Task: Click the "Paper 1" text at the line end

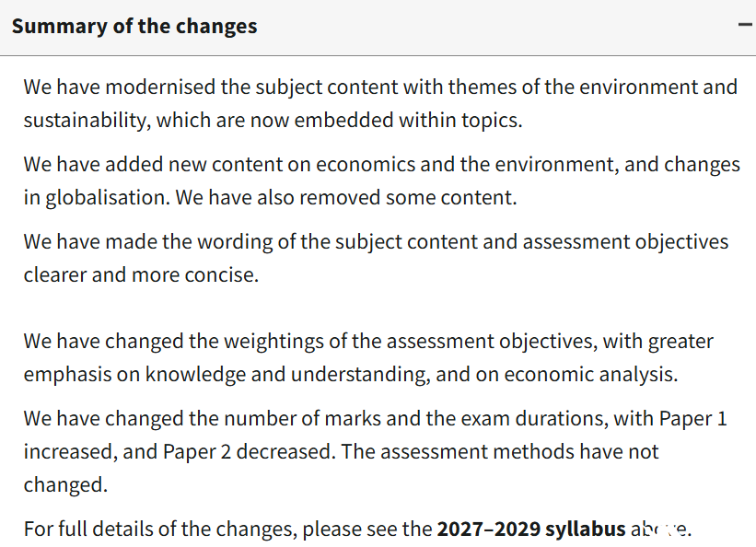Action: pos(692,418)
